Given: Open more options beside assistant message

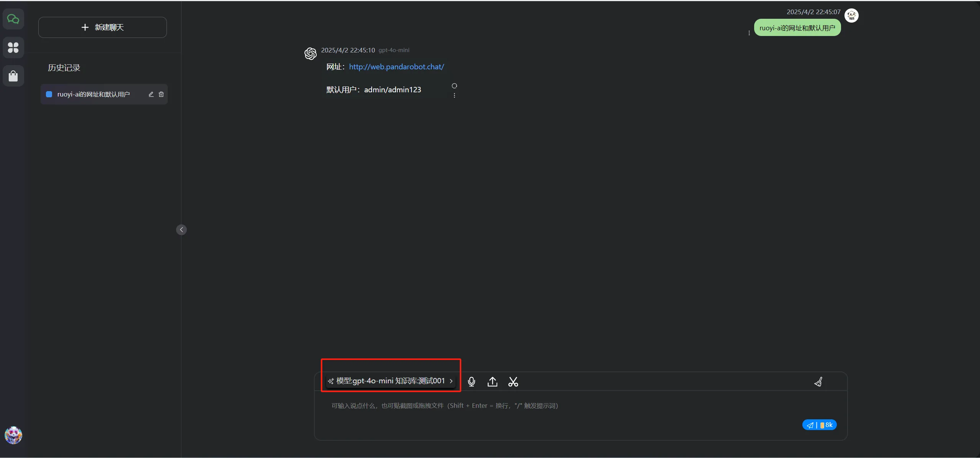Looking at the screenshot, I should (x=454, y=95).
